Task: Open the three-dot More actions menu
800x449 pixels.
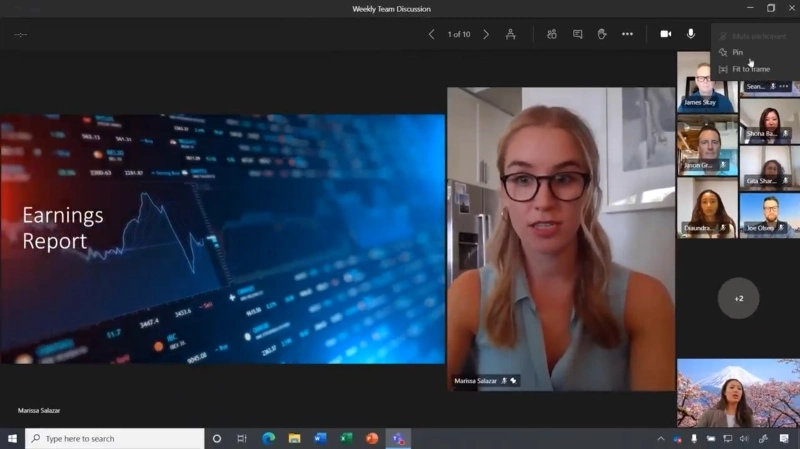Action: pos(627,34)
